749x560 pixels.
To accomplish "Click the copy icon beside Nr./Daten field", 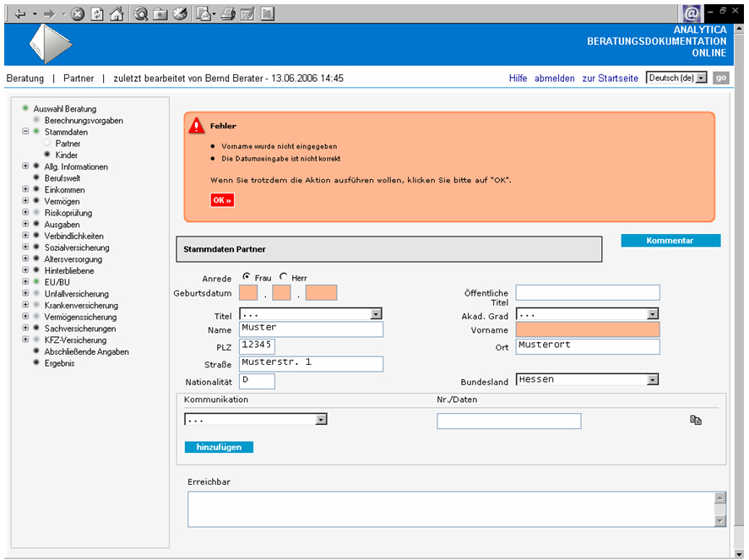I will click(x=696, y=420).
